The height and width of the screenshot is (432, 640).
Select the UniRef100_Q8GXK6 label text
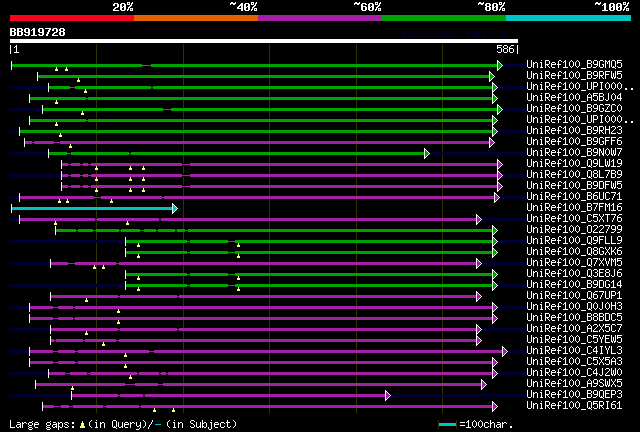(x=574, y=252)
